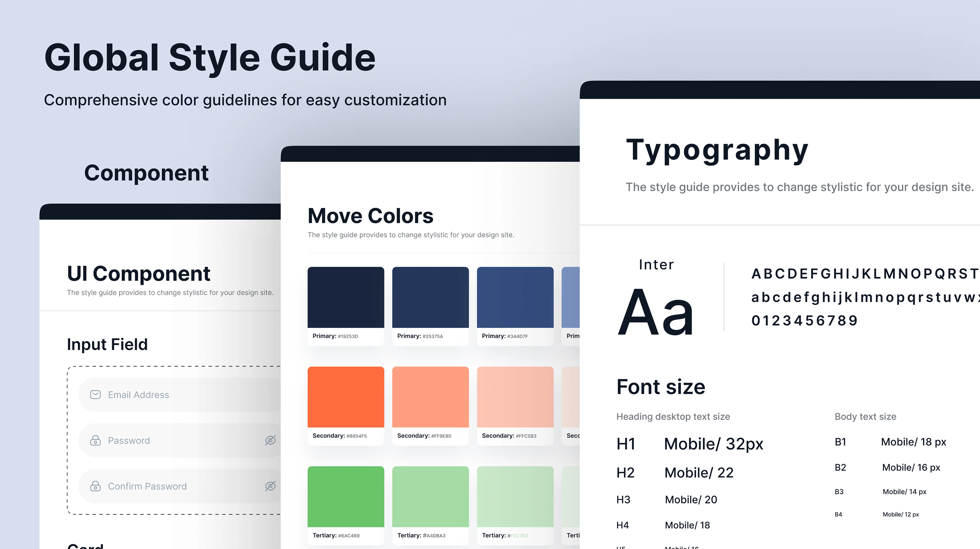Viewport: 980px width, 549px height.
Task: Click the Move Colors heading
Action: pos(370,216)
